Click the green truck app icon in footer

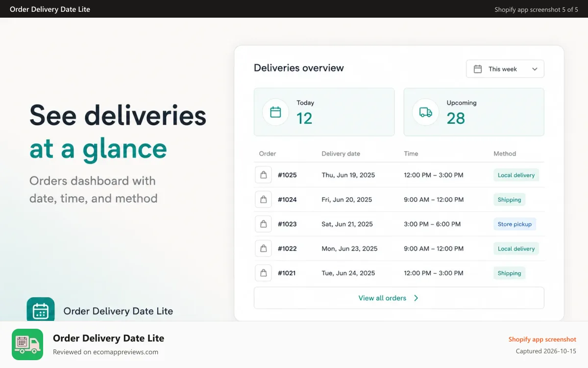27,344
